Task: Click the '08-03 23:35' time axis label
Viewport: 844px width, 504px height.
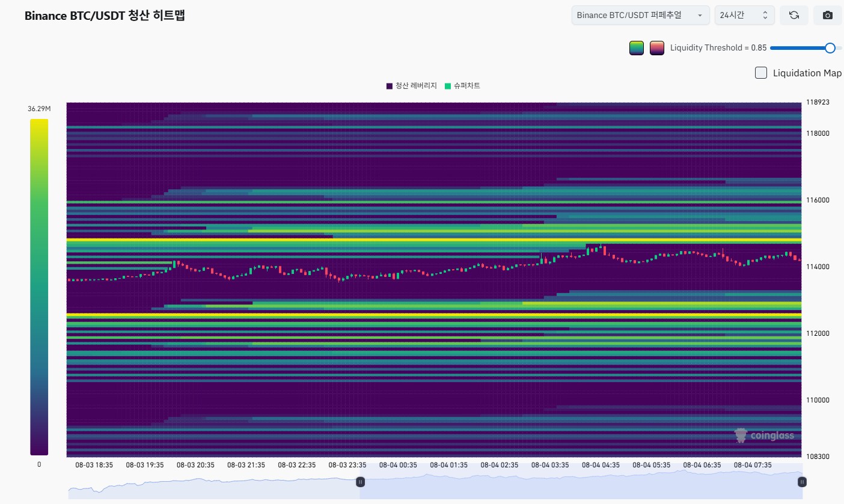Action: click(347, 465)
